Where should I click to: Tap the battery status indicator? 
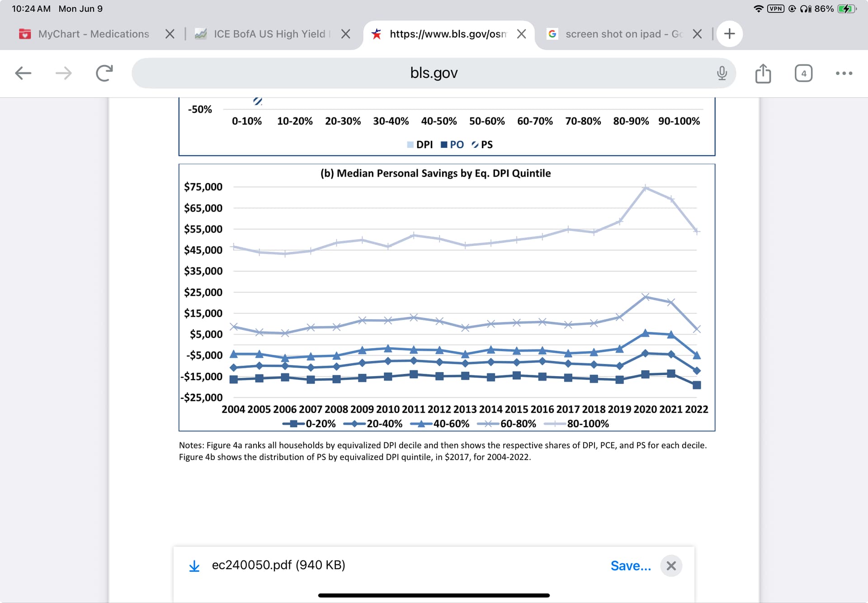pos(846,9)
